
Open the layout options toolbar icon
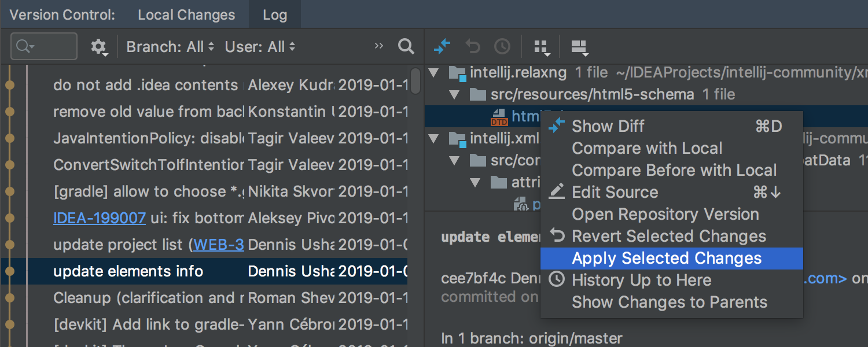click(579, 47)
